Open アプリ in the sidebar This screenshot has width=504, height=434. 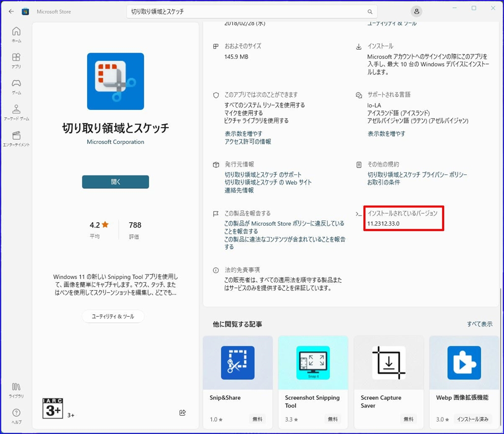16,61
